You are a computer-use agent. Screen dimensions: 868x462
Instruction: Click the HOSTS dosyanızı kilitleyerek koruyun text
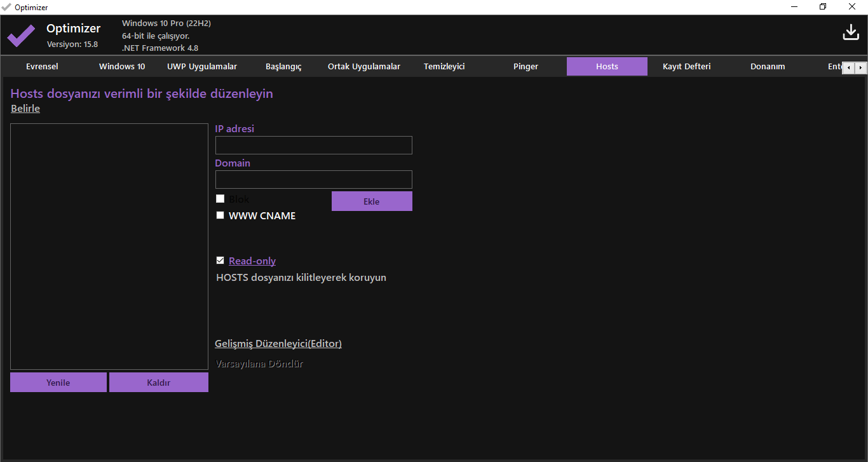click(301, 278)
